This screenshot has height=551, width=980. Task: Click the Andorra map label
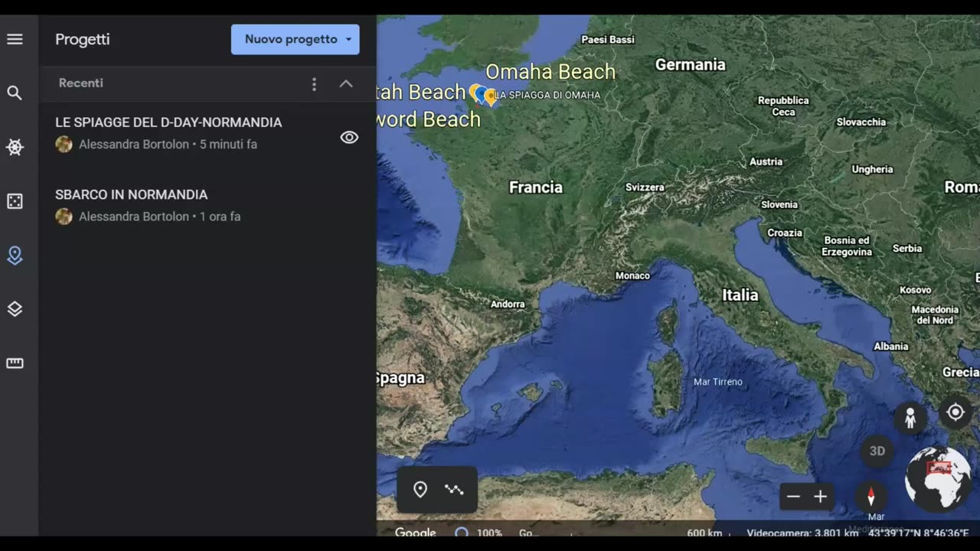pyautogui.click(x=508, y=305)
